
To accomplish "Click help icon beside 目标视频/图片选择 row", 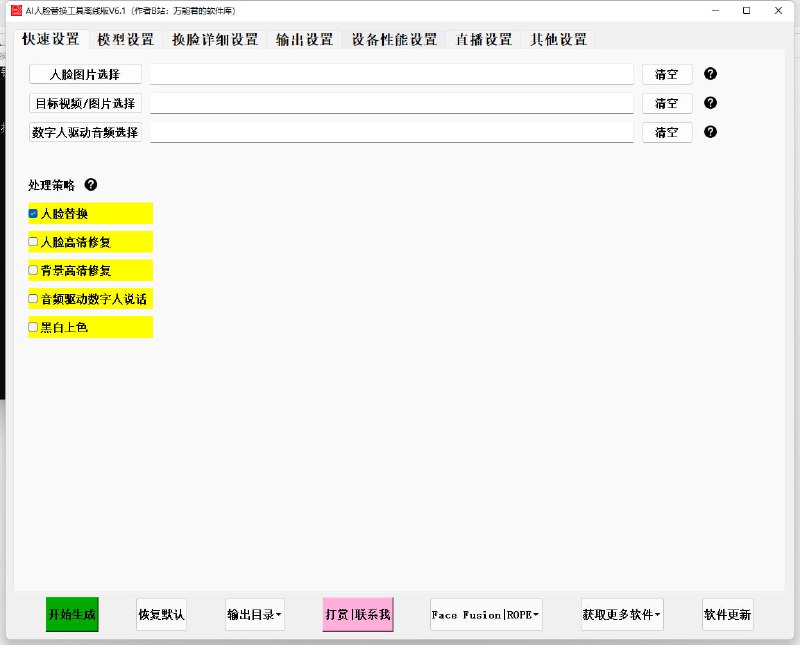I will (710, 103).
